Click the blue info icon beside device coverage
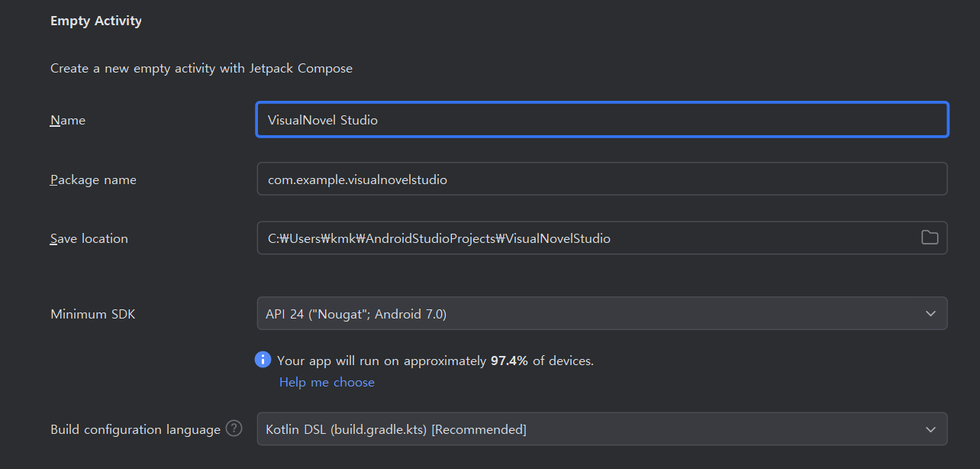The height and width of the screenshot is (469, 980). (x=263, y=360)
